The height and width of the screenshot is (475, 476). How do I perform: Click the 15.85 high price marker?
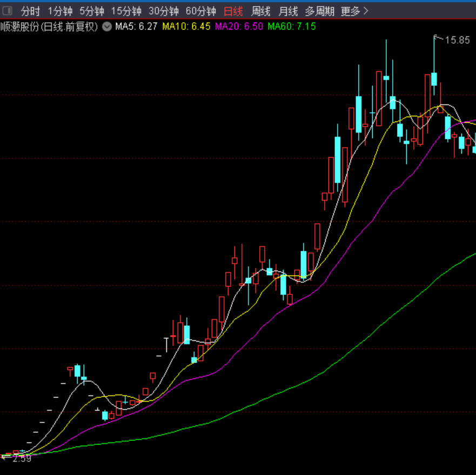coord(457,40)
